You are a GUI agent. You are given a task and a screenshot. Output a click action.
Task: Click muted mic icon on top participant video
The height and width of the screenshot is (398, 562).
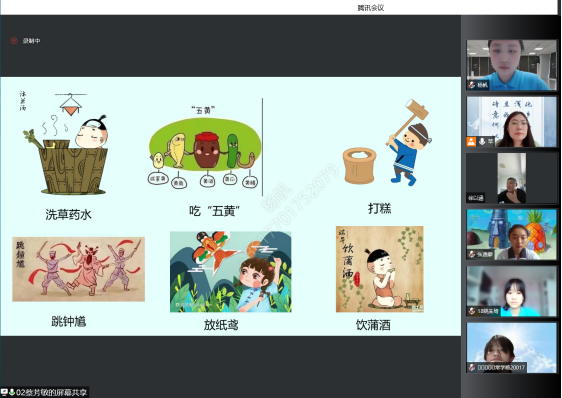pyautogui.click(x=472, y=85)
